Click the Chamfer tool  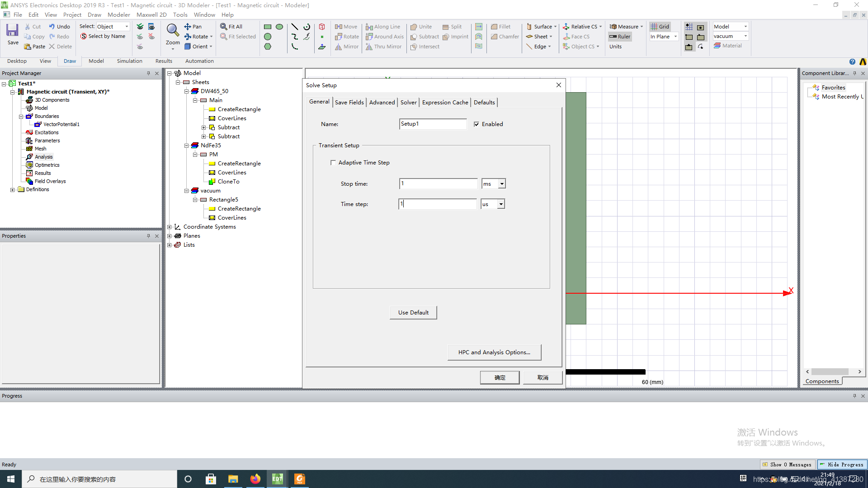click(x=505, y=37)
